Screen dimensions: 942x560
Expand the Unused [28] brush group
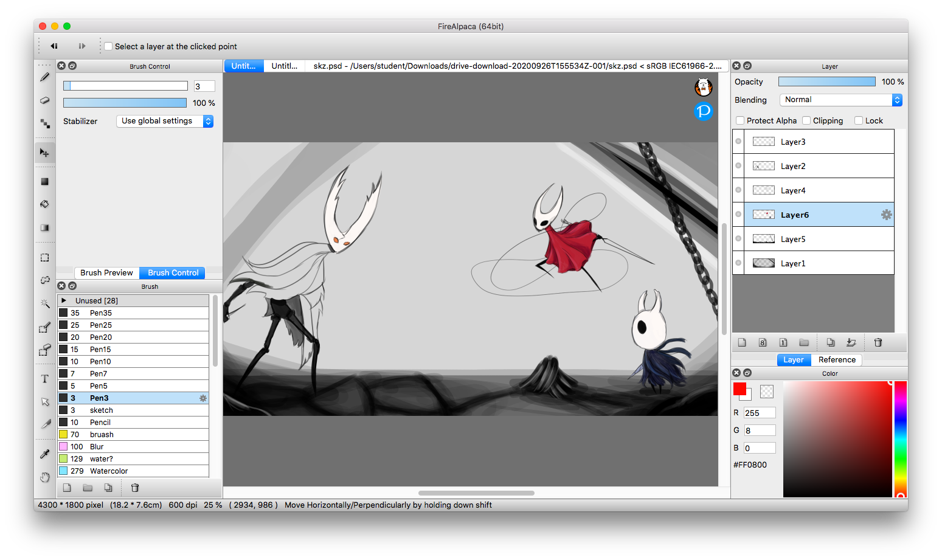tap(64, 300)
